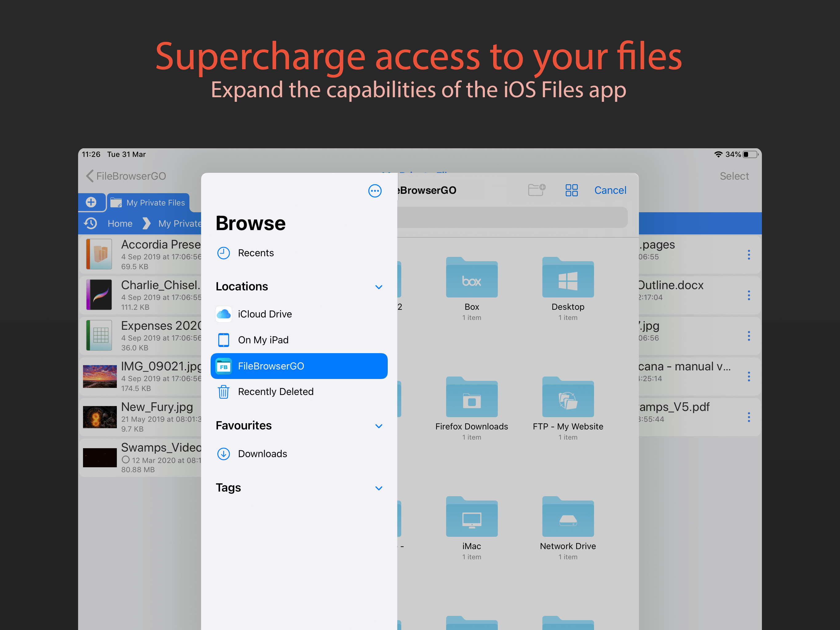Click the history clock icon beside Home
The image size is (840, 630).
click(x=91, y=223)
